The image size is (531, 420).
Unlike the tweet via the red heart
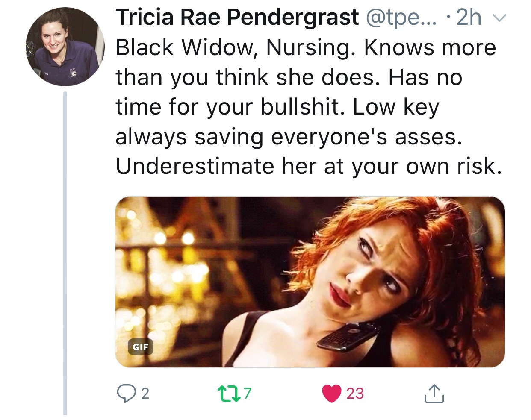click(x=331, y=394)
